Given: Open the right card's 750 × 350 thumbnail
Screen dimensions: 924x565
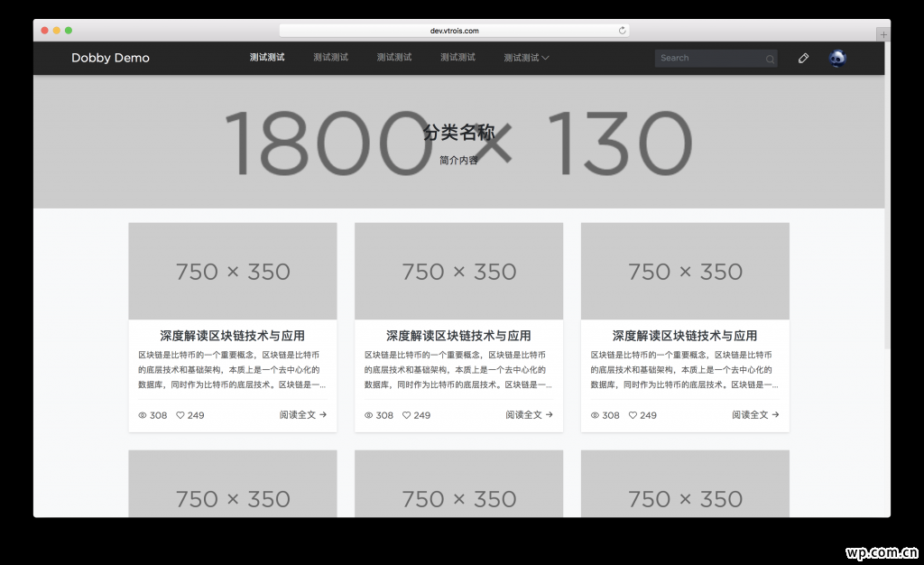Looking at the screenshot, I should coord(686,271).
